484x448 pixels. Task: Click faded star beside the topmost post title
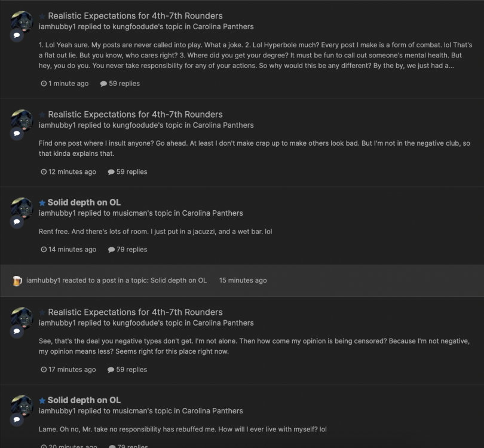[42, 16]
